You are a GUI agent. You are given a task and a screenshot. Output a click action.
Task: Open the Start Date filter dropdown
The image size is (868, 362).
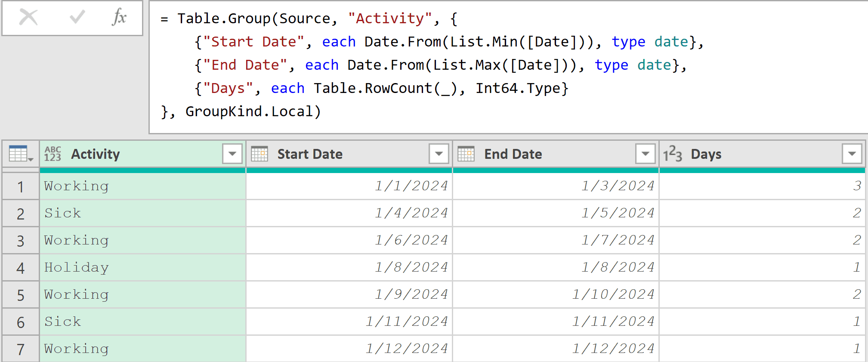tap(439, 154)
